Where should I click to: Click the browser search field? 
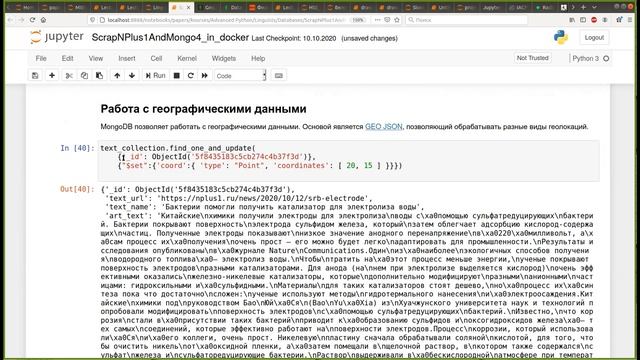point(467,20)
